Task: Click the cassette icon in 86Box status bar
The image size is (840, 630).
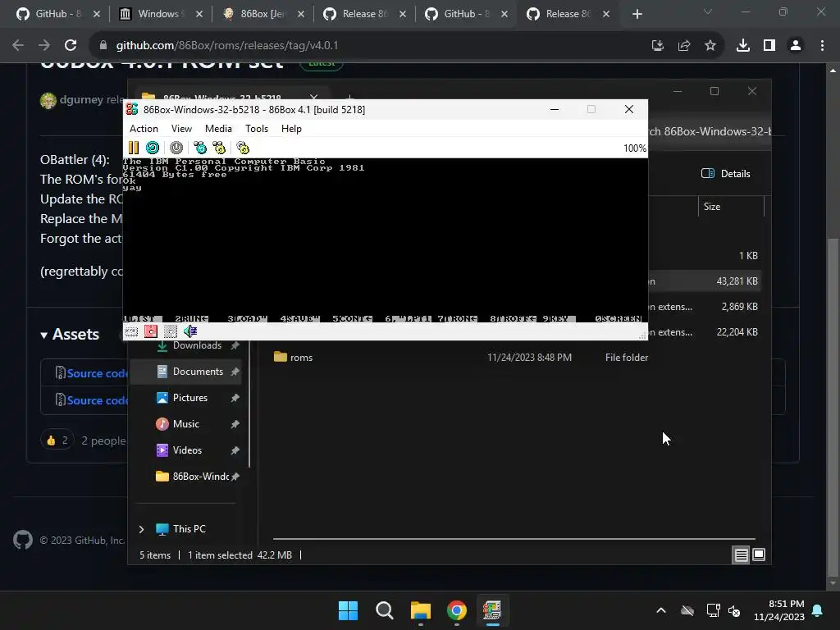Action: tap(131, 331)
